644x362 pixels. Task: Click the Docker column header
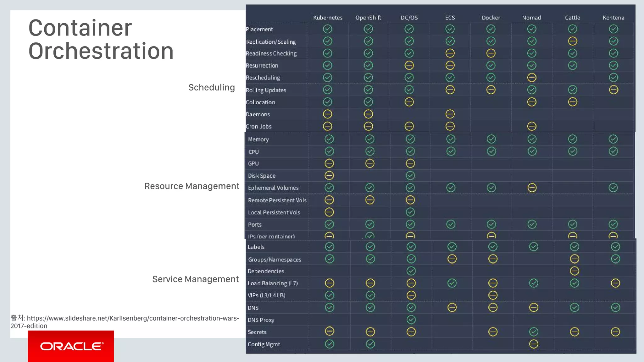[491, 18]
